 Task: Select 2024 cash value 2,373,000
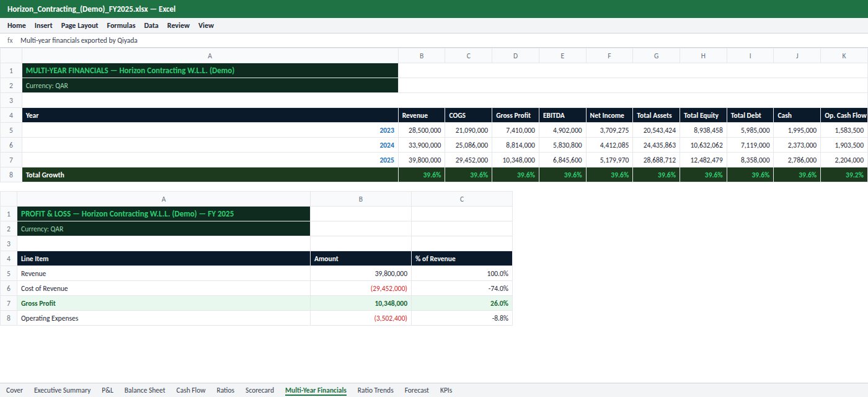coord(797,145)
